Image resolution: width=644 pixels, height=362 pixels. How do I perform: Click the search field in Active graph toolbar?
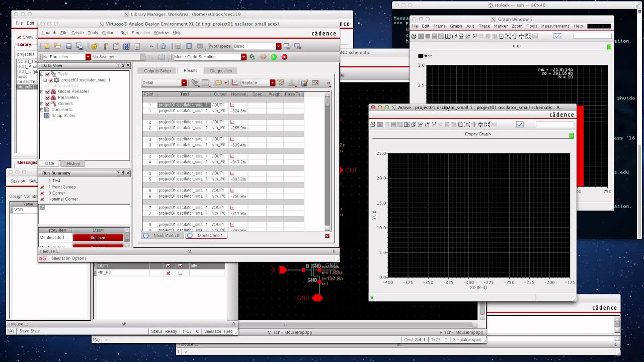[x=554, y=124]
